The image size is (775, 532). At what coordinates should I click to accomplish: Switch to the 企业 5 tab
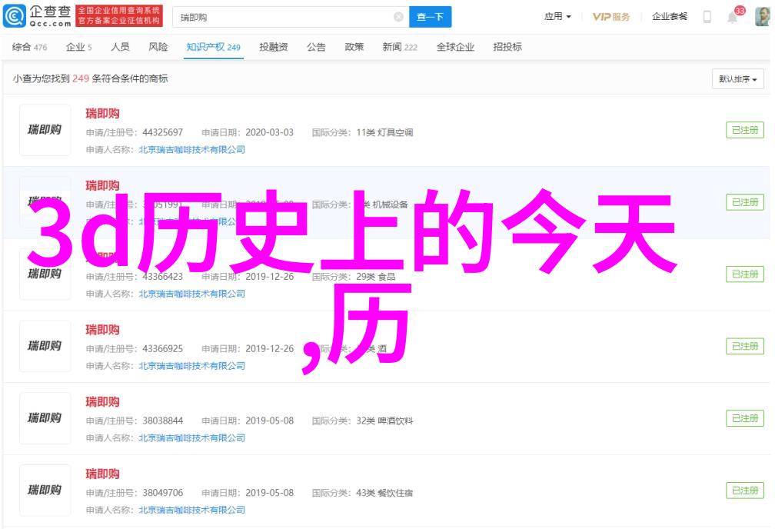(x=79, y=47)
